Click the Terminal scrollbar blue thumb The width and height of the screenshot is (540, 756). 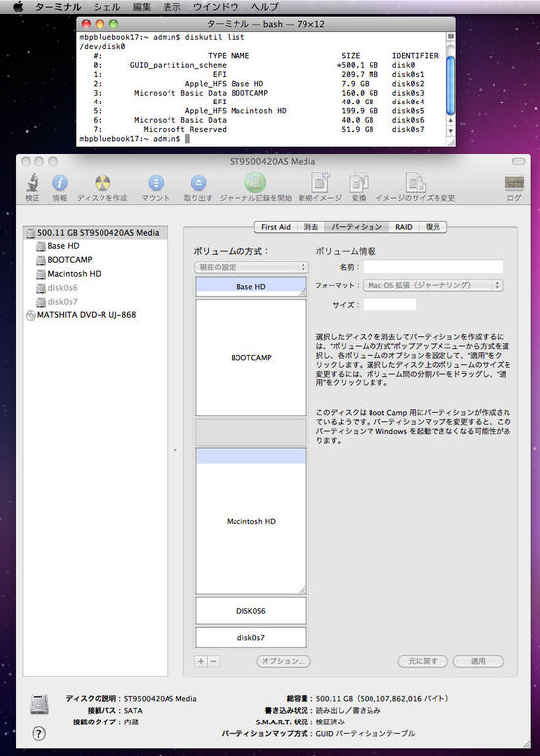click(x=450, y=86)
